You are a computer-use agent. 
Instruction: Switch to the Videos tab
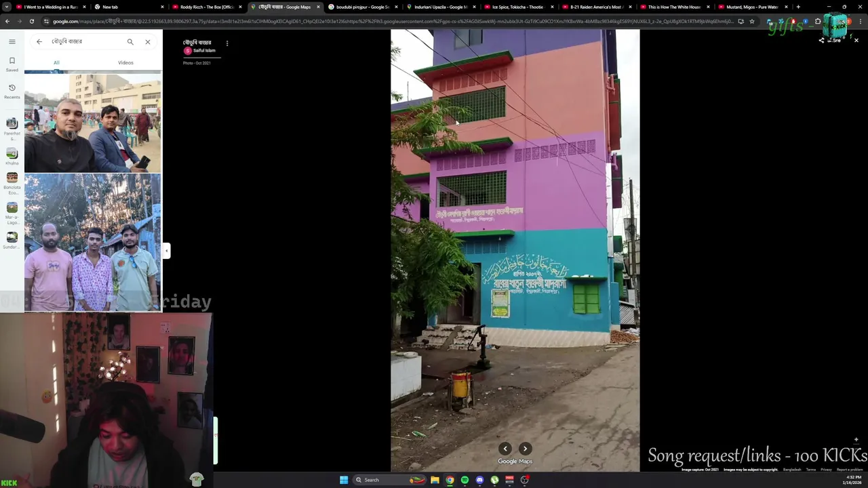125,62
